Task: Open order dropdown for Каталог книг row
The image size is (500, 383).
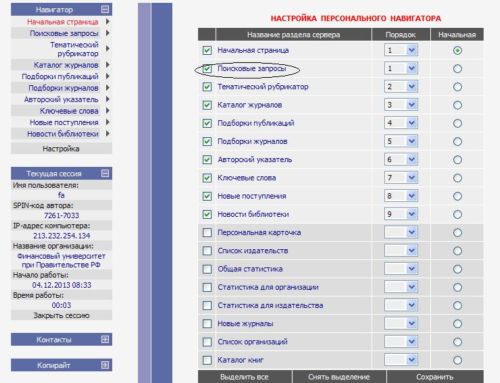Action: 401,360
